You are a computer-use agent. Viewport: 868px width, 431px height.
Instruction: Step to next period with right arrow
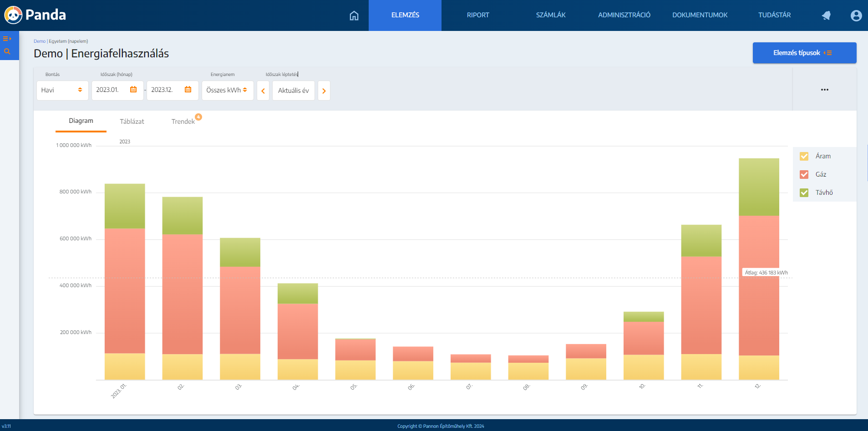324,91
